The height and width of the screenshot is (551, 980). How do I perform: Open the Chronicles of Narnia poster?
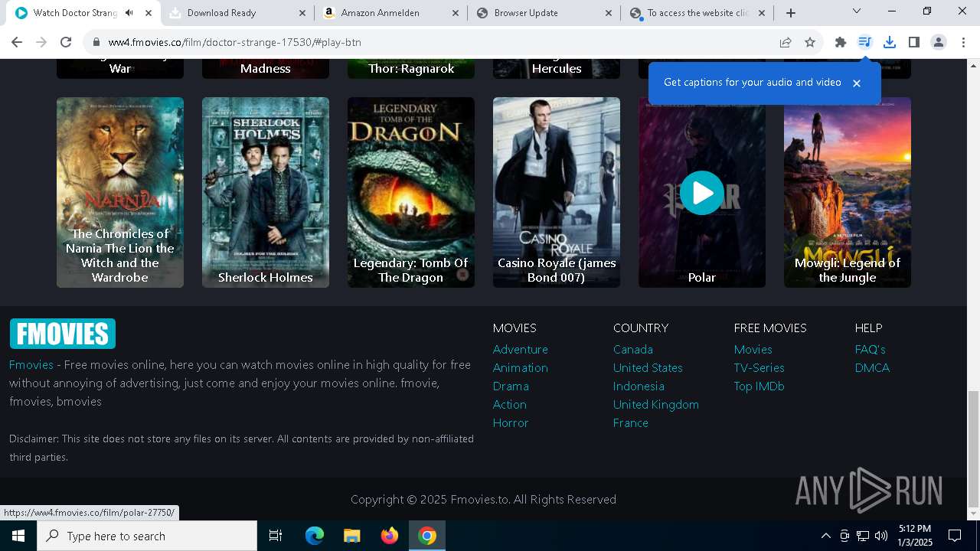pyautogui.click(x=120, y=192)
